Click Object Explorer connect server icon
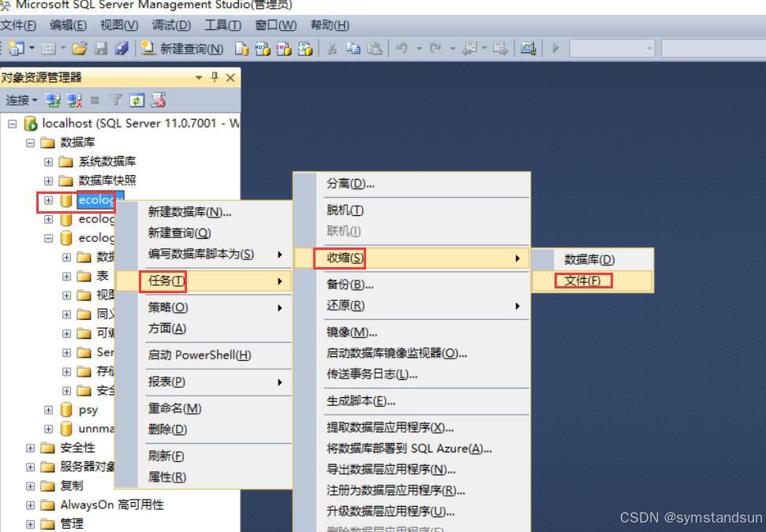 (x=53, y=101)
